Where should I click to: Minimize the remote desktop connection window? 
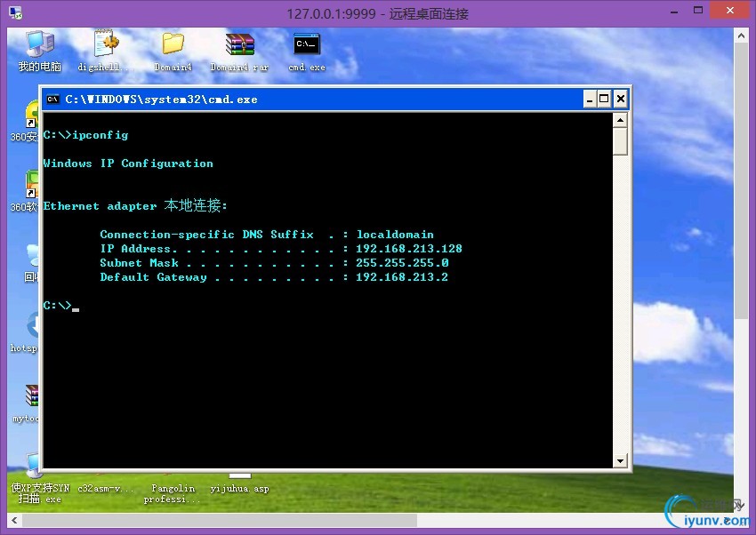(x=674, y=12)
